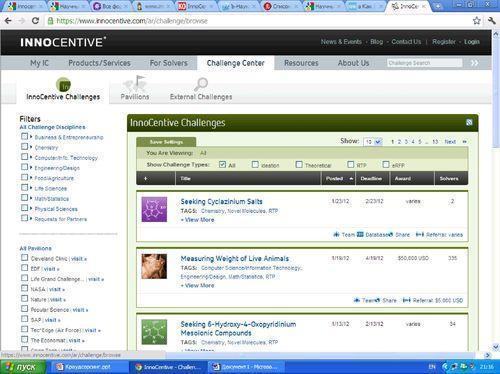The height and width of the screenshot is (374, 500).
Task: Click Referral icon for Cyclazinium Salts
Action: pos(420,234)
